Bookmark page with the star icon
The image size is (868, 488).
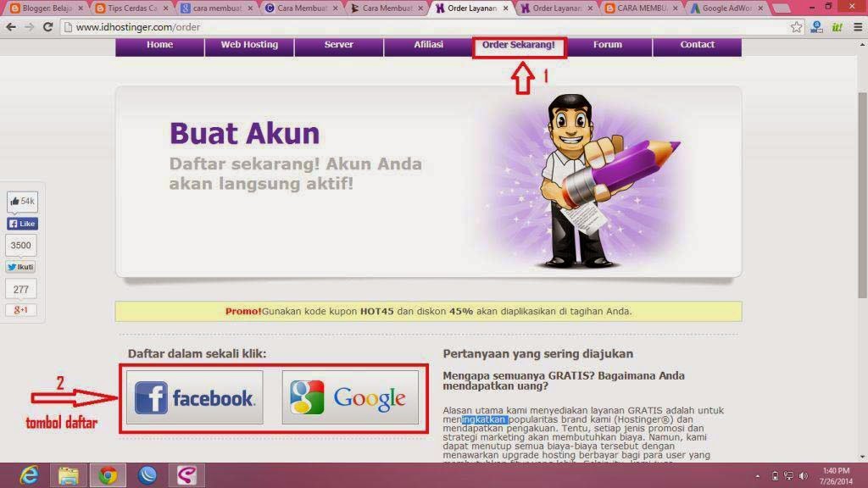(x=796, y=27)
